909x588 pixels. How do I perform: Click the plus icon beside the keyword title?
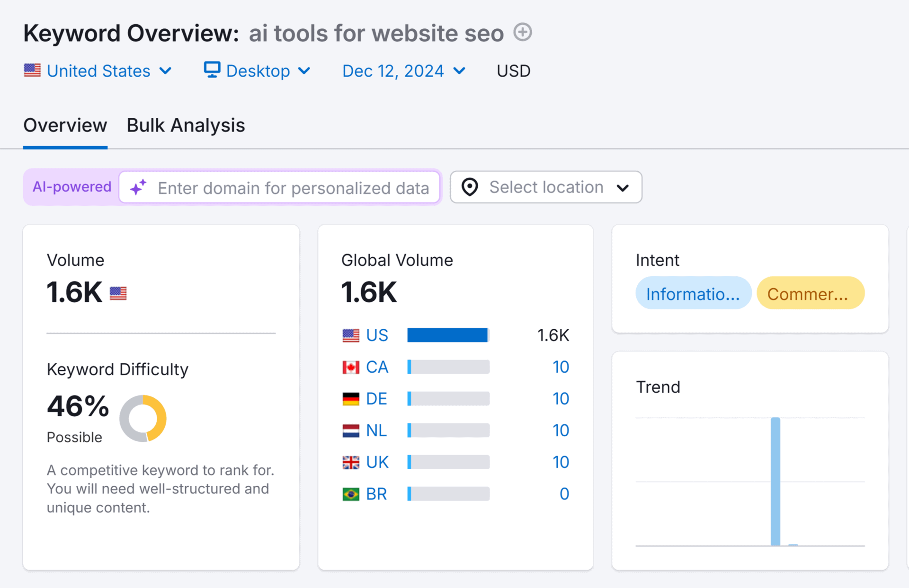[x=522, y=33]
